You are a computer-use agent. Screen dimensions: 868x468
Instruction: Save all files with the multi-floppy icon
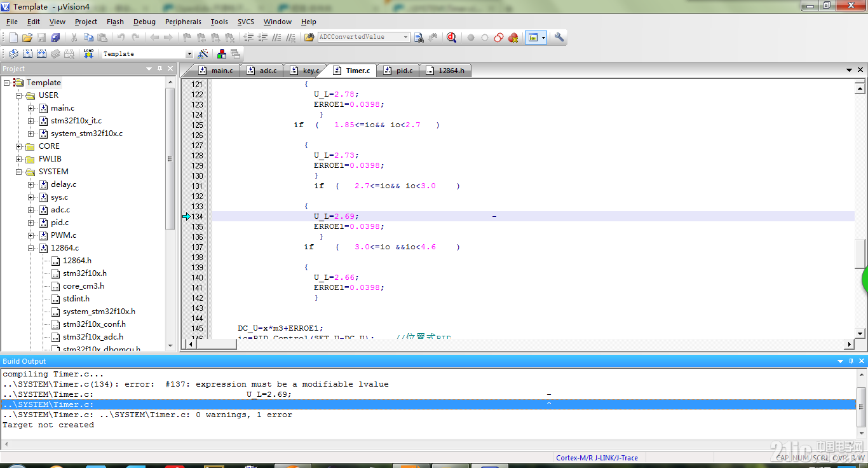[55, 38]
